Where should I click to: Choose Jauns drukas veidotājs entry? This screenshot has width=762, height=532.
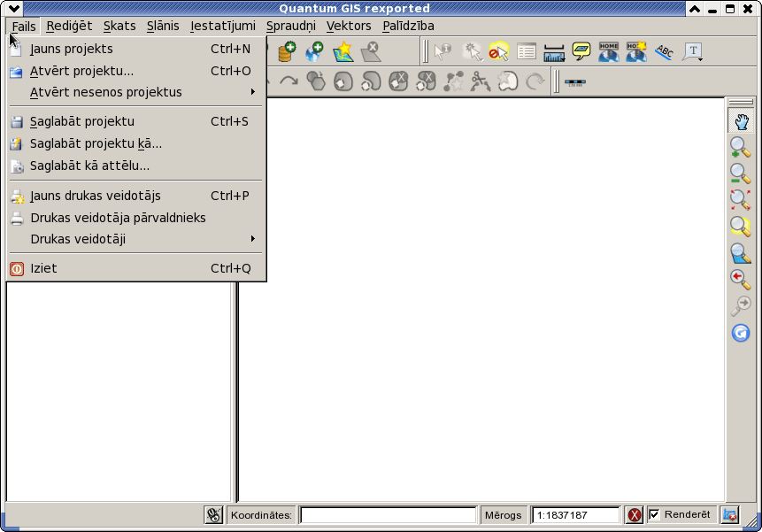pos(136,196)
